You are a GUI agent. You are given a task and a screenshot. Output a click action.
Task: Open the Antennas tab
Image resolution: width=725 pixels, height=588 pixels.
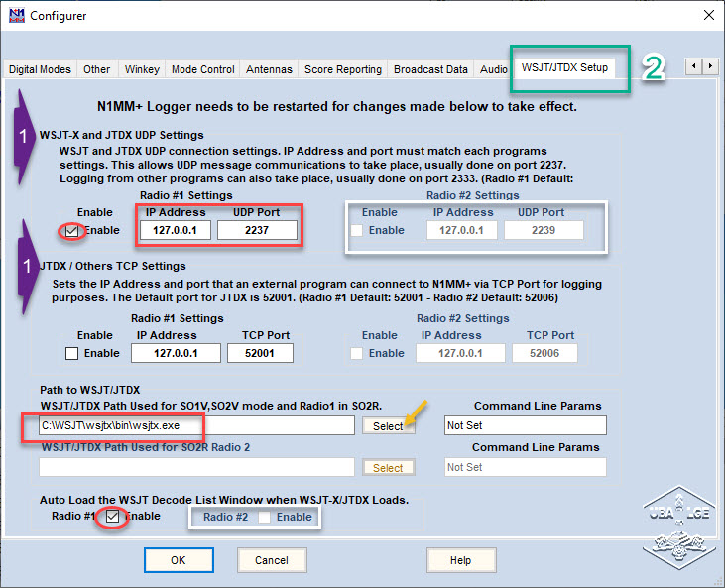coord(269,69)
